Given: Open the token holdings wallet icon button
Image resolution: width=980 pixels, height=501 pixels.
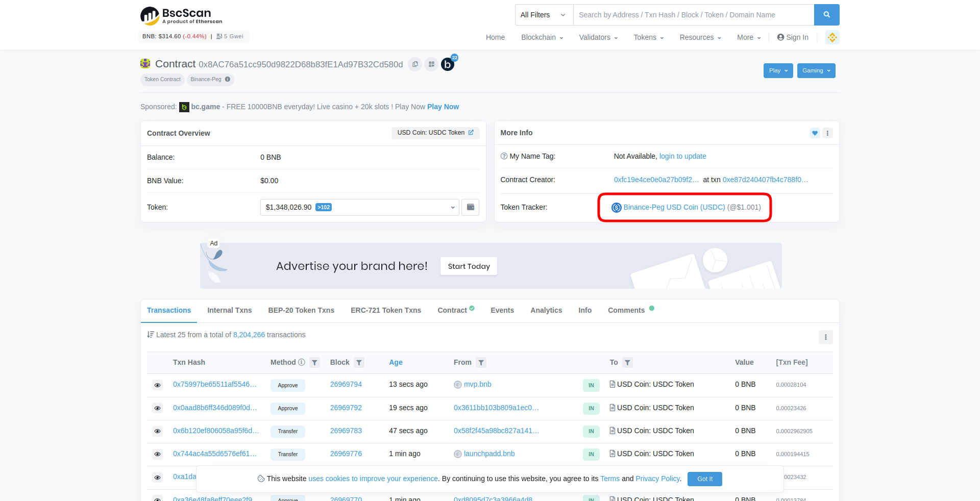Looking at the screenshot, I should coord(470,207).
